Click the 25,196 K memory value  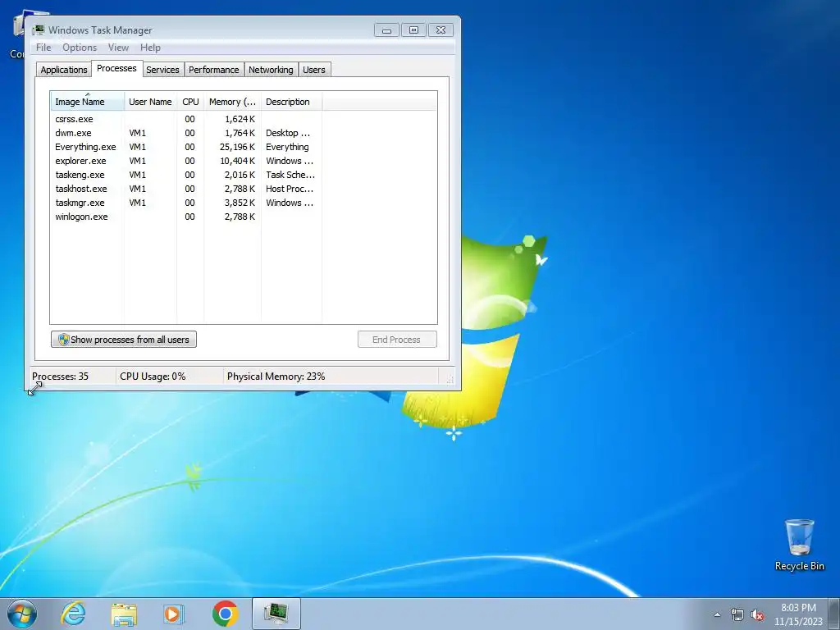tap(237, 147)
